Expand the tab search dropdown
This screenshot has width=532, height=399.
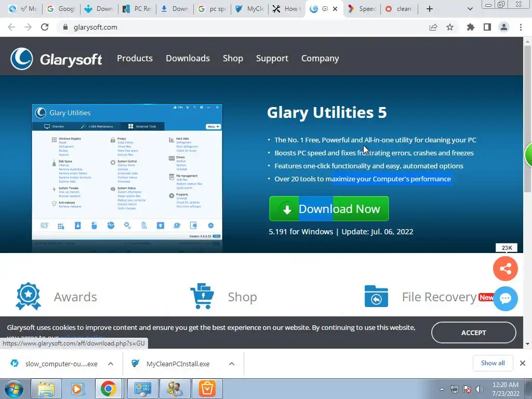point(470,9)
